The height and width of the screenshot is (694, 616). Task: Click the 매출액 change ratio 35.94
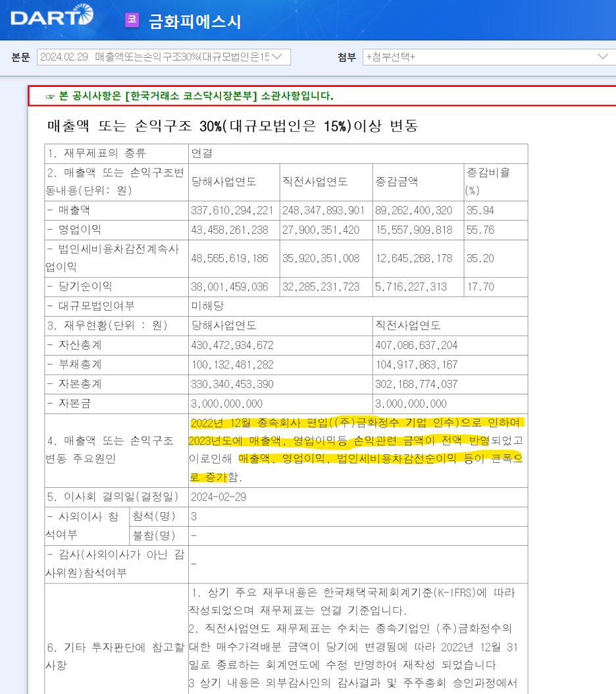pos(480,211)
